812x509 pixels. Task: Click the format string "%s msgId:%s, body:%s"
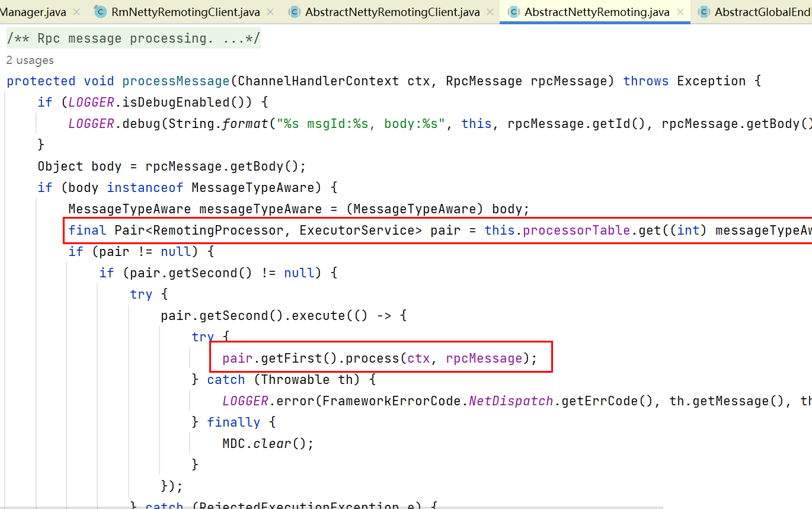(x=360, y=124)
